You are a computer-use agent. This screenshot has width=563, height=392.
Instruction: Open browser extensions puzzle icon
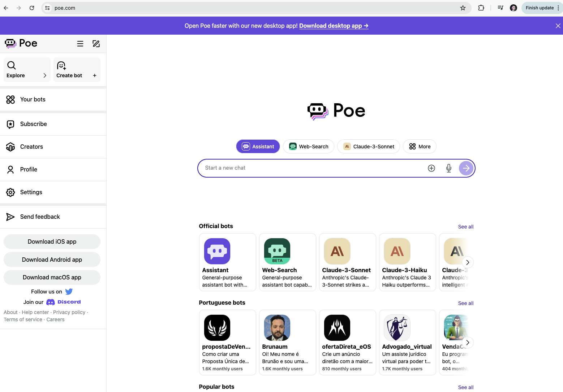[x=481, y=8]
